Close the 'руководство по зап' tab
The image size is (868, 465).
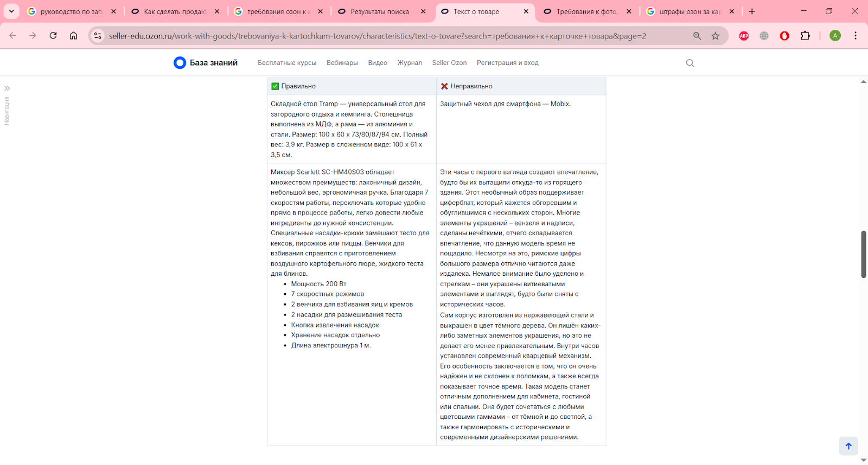pyautogui.click(x=113, y=11)
